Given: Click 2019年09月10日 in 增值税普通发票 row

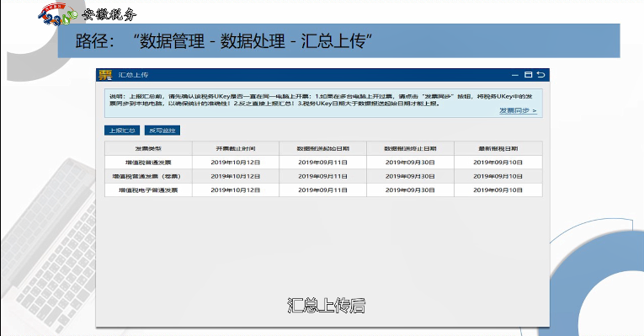Looking at the screenshot, I should pos(498,163).
